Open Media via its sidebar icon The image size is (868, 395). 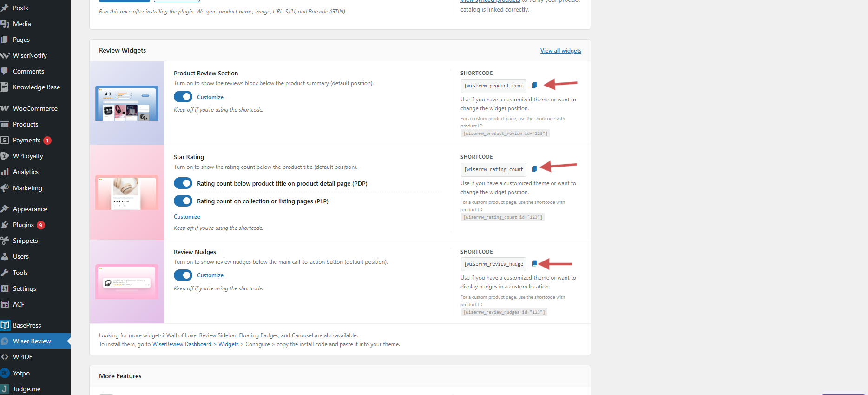tap(5, 24)
